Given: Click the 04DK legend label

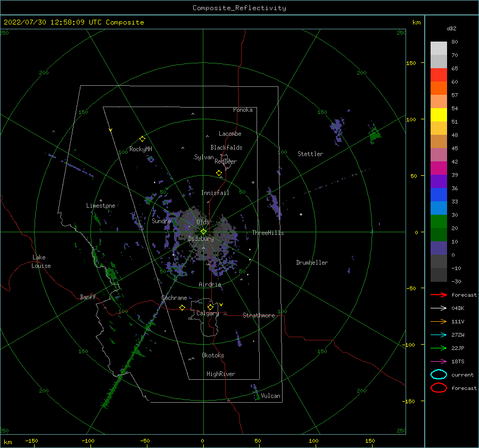Looking at the screenshot, I should click(x=458, y=308).
